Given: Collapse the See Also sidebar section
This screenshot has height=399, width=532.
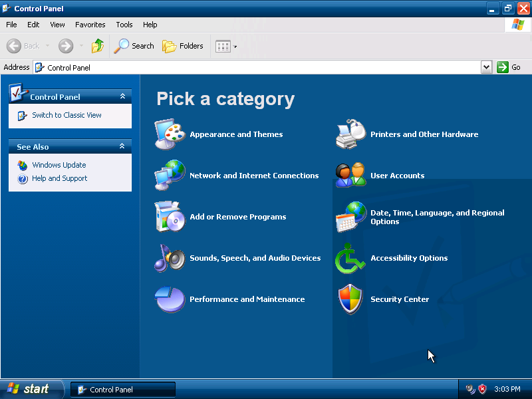Looking at the screenshot, I should click(122, 146).
